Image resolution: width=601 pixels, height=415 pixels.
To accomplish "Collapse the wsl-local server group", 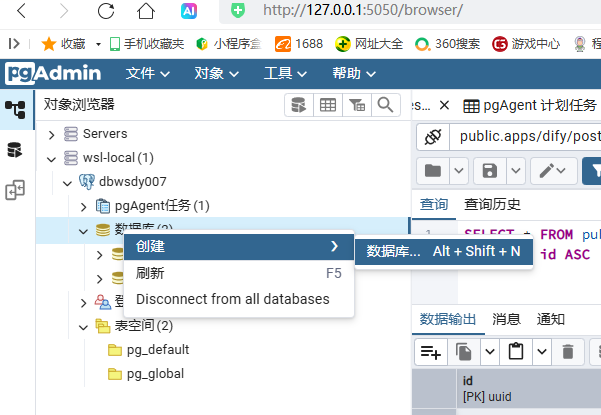I will click(x=51, y=159).
